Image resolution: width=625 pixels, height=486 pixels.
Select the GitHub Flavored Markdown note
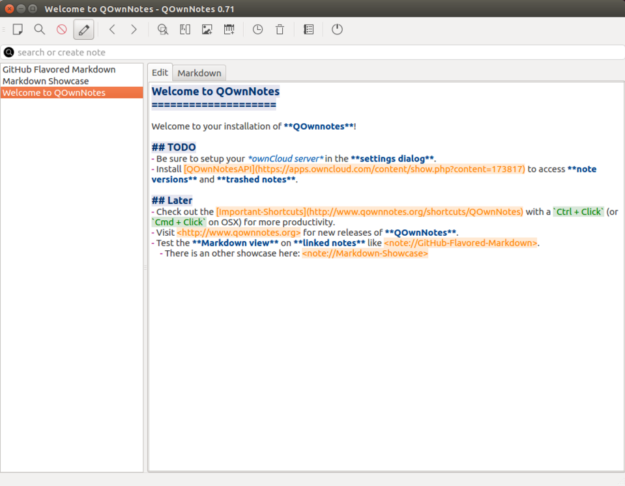tap(72, 69)
